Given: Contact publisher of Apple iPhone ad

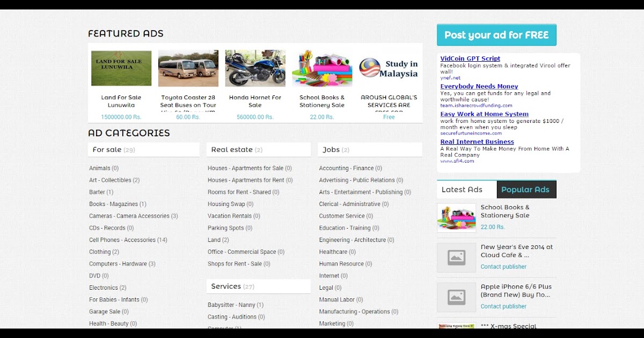Looking at the screenshot, I should tap(503, 306).
